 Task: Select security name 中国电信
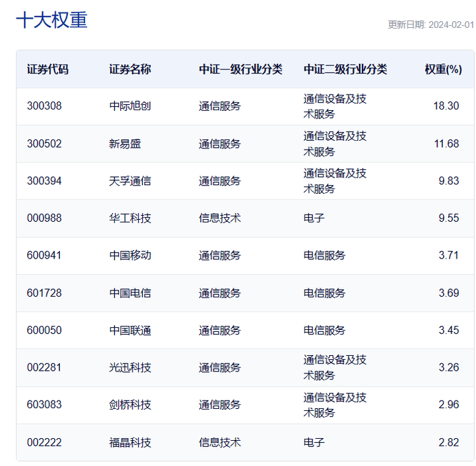coord(130,293)
